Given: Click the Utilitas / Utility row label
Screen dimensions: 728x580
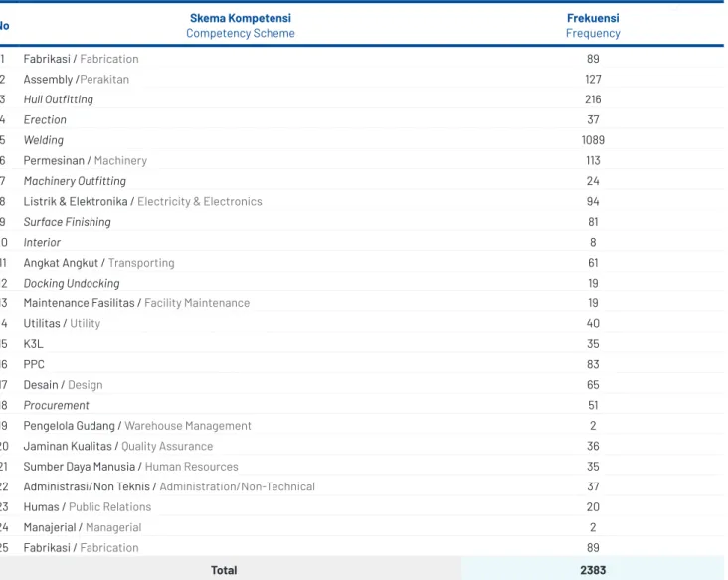Looking at the screenshot, I should pos(62,323).
